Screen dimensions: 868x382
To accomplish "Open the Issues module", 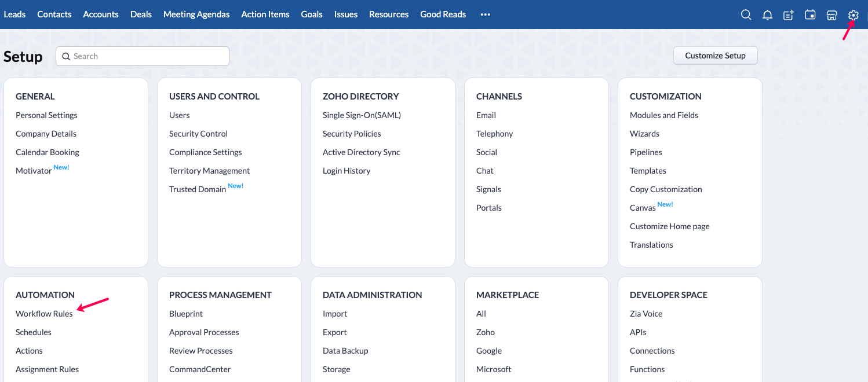I will pos(346,14).
